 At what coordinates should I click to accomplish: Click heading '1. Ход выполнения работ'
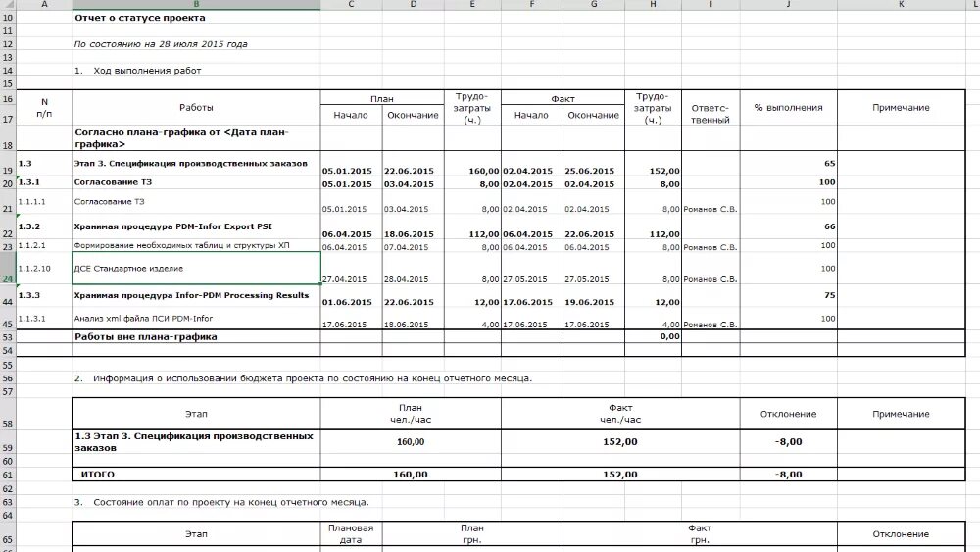pyautogui.click(x=137, y=71)
